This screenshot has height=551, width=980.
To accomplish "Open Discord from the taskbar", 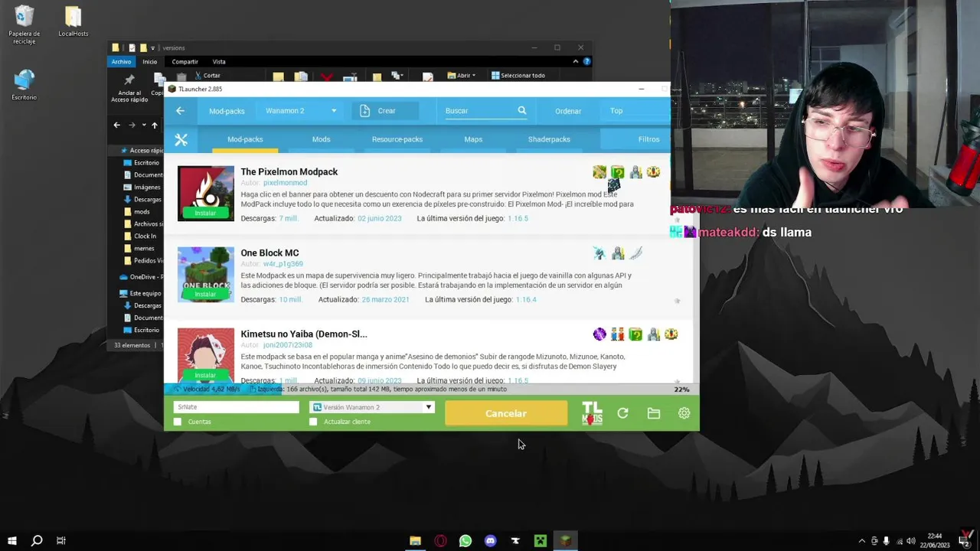I will point(490,541).
